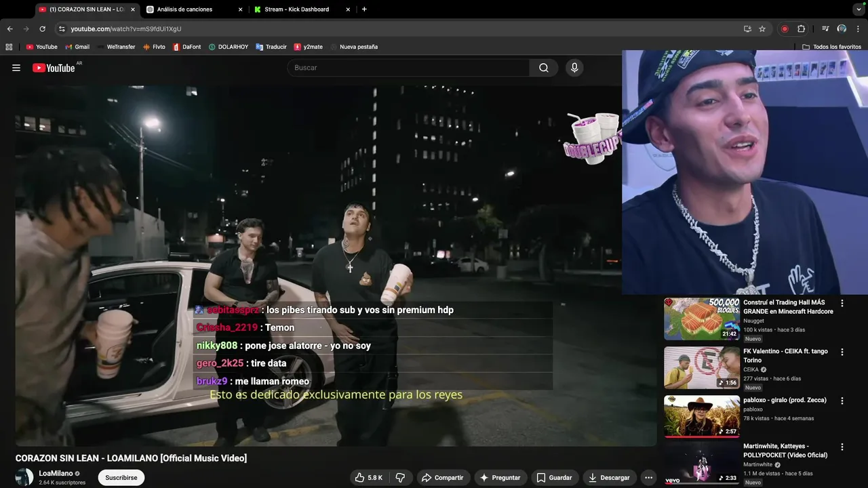Expand the tab search dropdown arrow
868x488 pixels.
click(859, 9)
